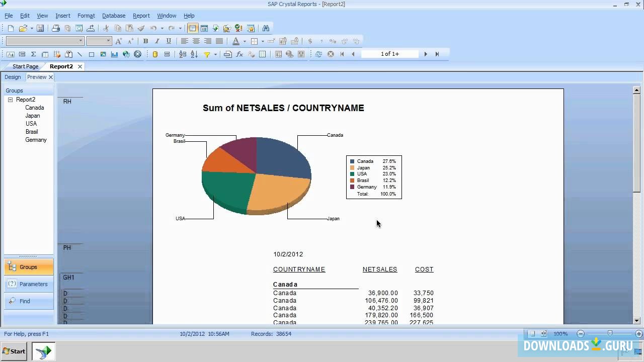Open Find with the binoculars icon

pos(266,29)
